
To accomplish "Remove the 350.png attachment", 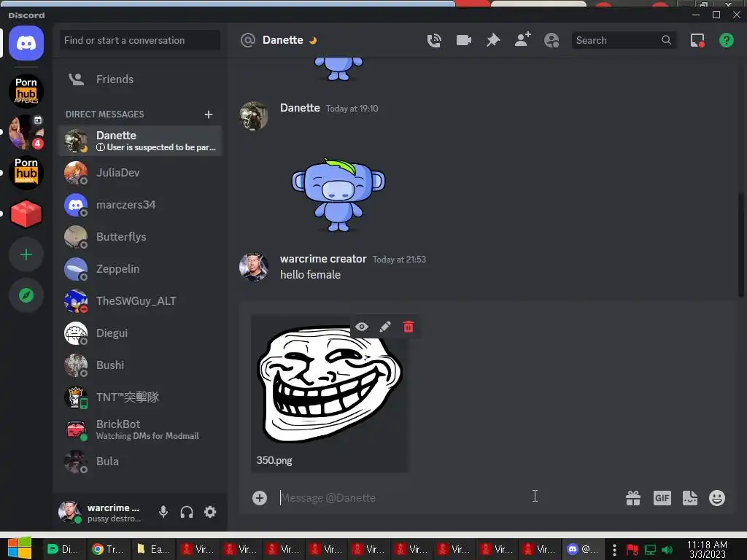I will (409, 327).
